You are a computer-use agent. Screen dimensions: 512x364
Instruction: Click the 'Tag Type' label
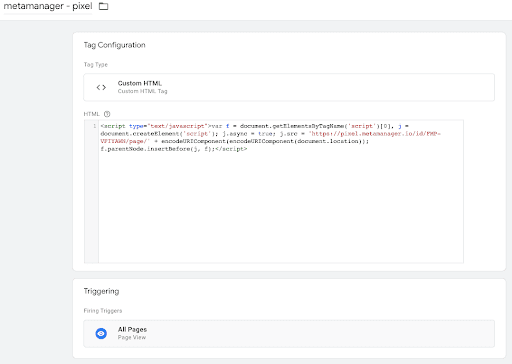coord(96,65)
